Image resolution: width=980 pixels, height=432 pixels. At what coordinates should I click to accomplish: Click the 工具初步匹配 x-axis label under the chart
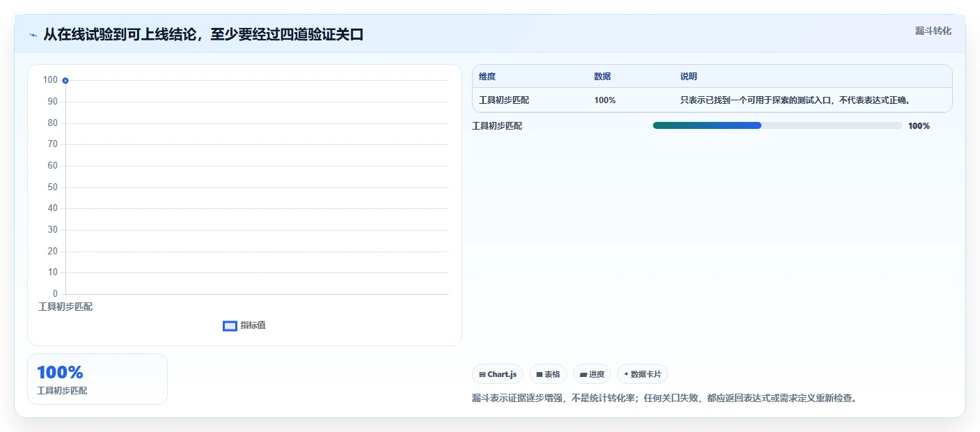tap(65, 307)
